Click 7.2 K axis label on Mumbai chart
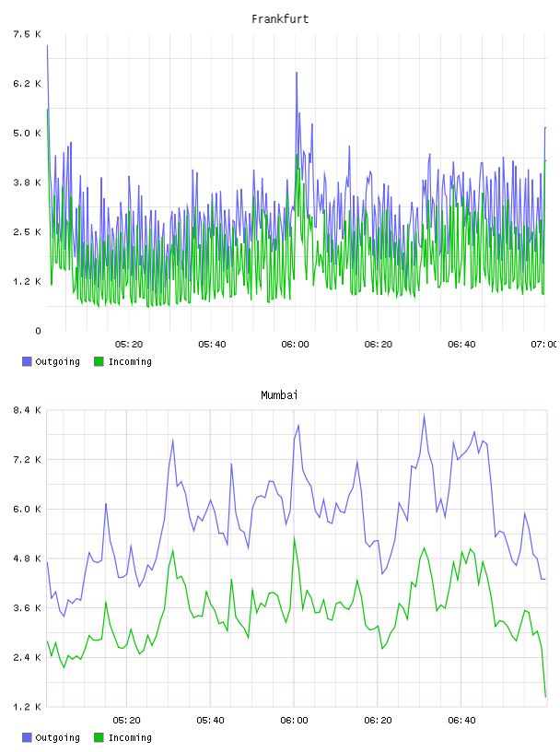The image size is (560, 752). 27,460
